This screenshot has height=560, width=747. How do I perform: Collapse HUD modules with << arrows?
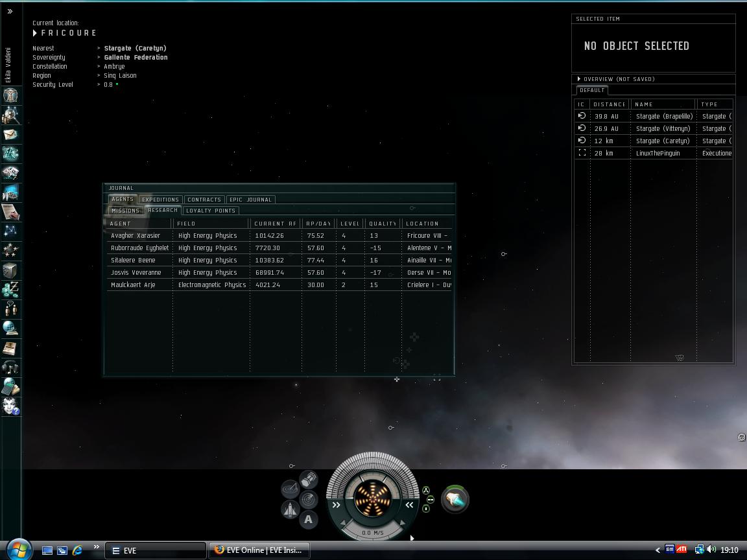point(410,506)
